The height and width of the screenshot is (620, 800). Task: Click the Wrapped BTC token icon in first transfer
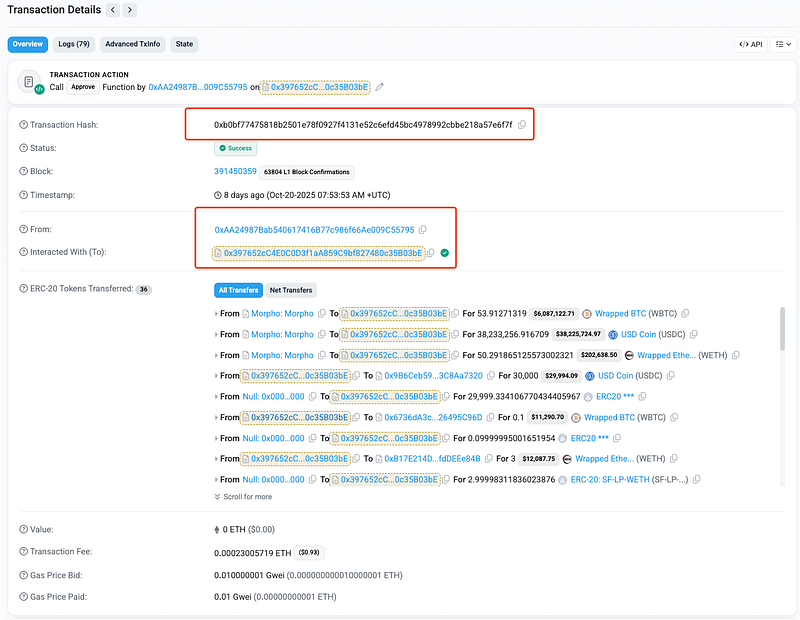587,313
